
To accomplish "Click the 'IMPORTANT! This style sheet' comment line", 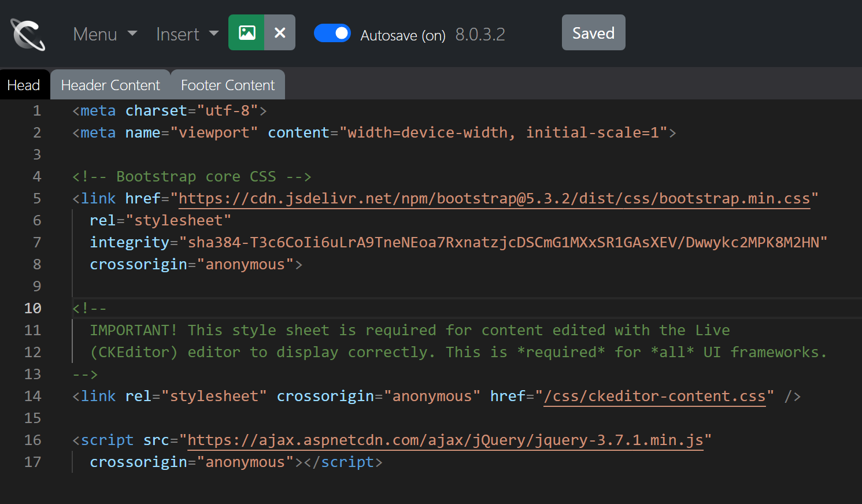I will coord(410,330).
